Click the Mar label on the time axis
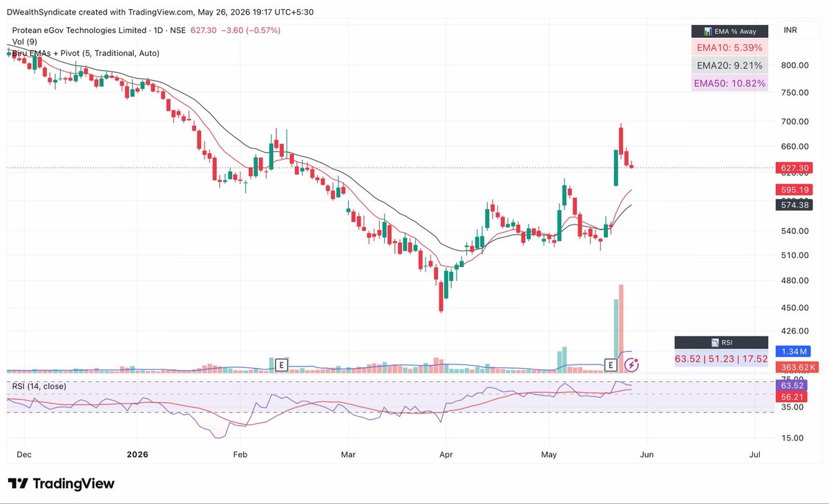The height and width of the screenshot is (504, 829). pos(347,454)
